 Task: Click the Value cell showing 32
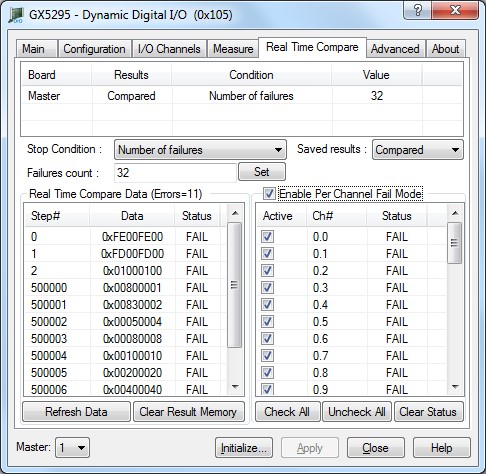coord(377,96)
